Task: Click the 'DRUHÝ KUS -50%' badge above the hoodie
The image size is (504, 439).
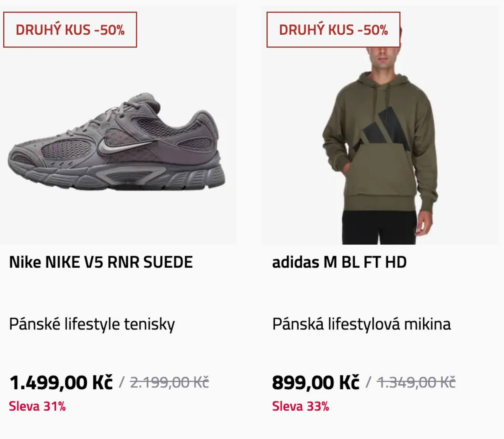Action: coord(333,30)
